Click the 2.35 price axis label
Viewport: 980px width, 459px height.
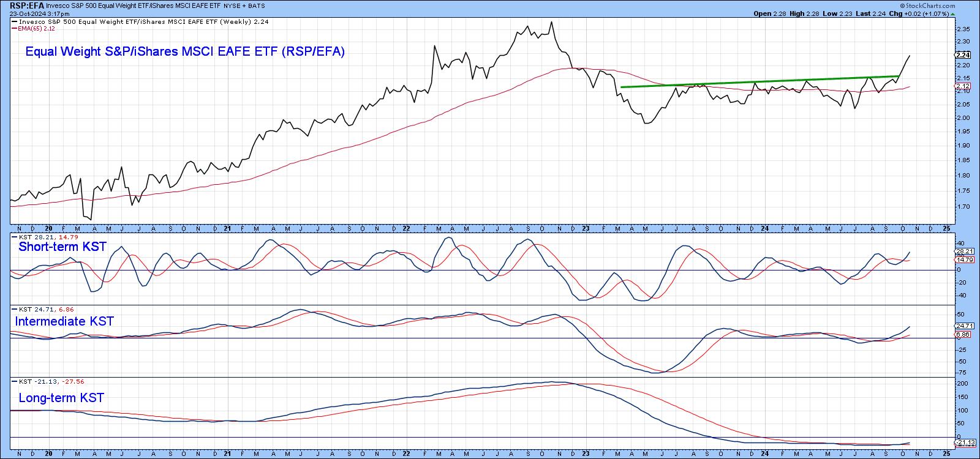[962, 29]
